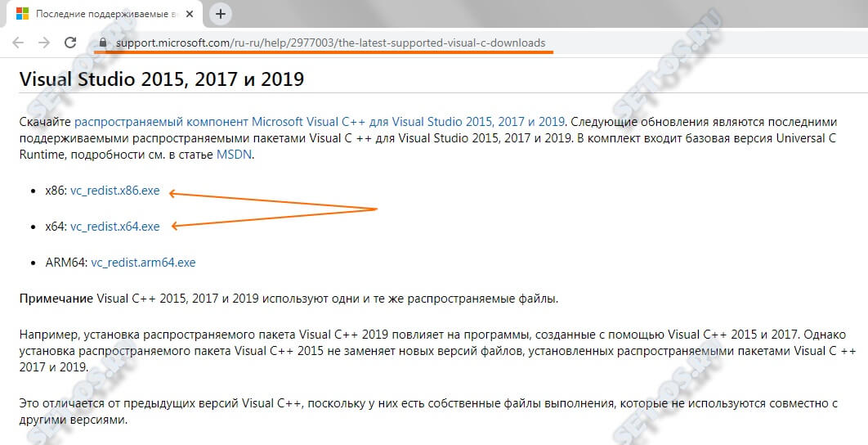Open a new tab with plus button
This screenshot has width=868, height=445.
pos(221,14)
